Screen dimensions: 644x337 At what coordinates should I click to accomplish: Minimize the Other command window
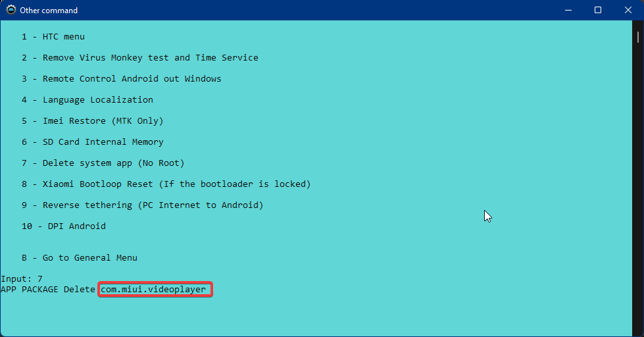click(x=568, y=10)
